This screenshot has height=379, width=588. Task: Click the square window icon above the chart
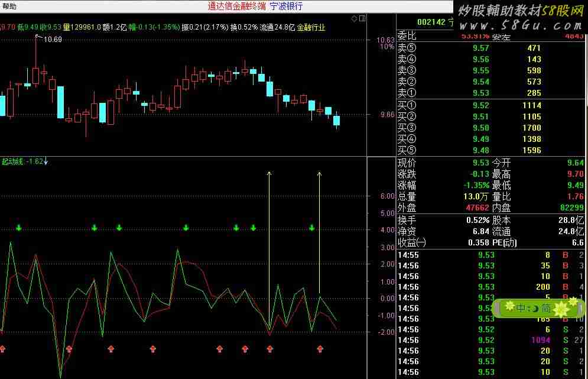[361, 18]
